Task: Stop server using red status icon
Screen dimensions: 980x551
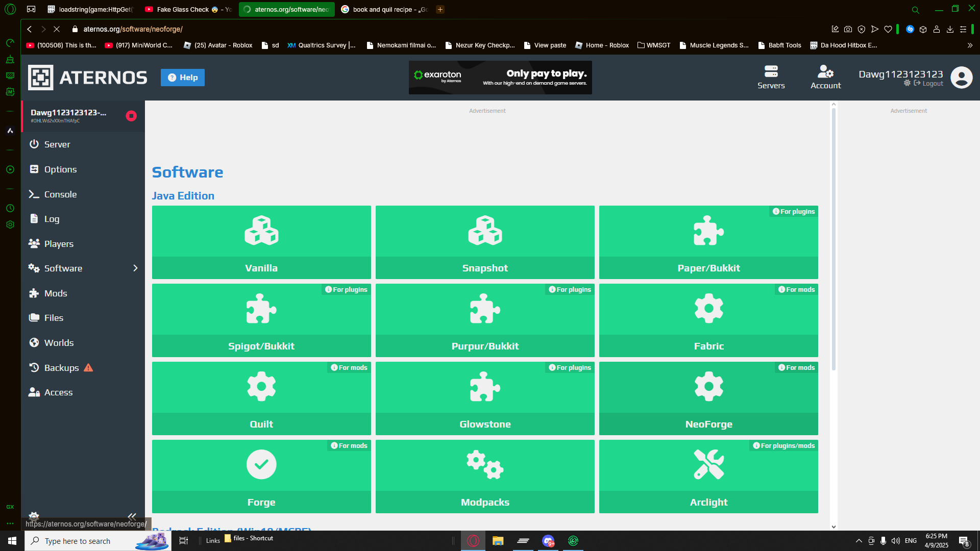Action: [131, 116]
